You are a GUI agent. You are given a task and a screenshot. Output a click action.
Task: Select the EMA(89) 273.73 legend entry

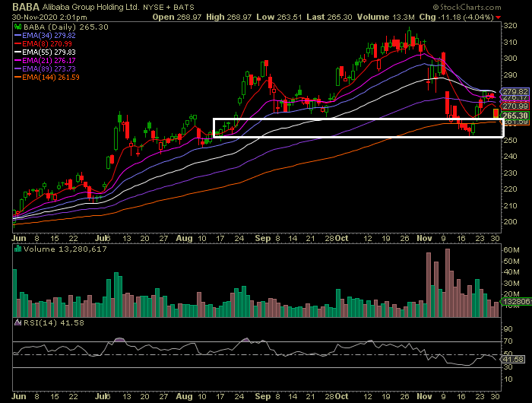45,69
